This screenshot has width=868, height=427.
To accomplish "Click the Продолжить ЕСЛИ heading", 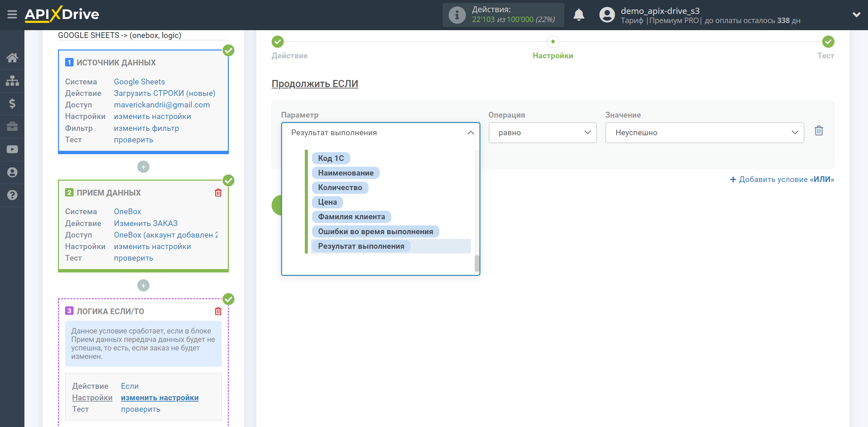I will coord(315,84).
